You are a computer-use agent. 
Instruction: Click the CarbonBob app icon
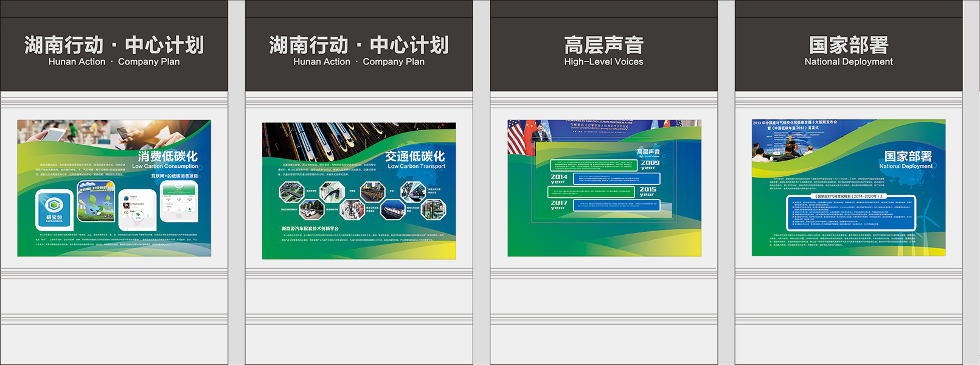(x=54, y=209)
